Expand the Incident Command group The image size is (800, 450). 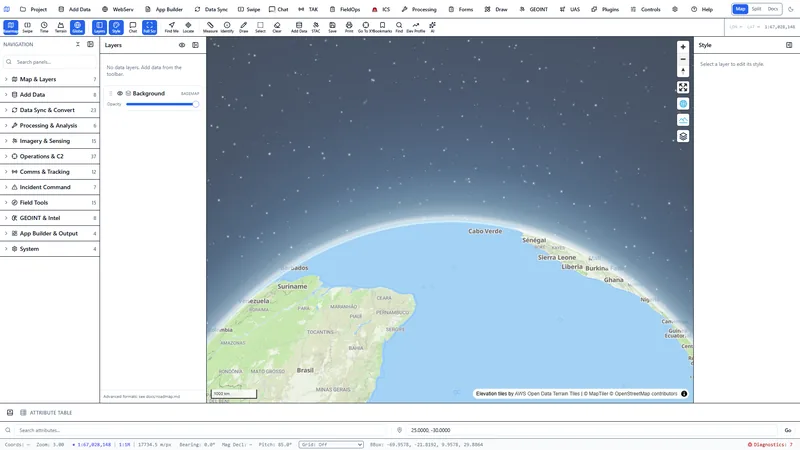tap(49, 187)
